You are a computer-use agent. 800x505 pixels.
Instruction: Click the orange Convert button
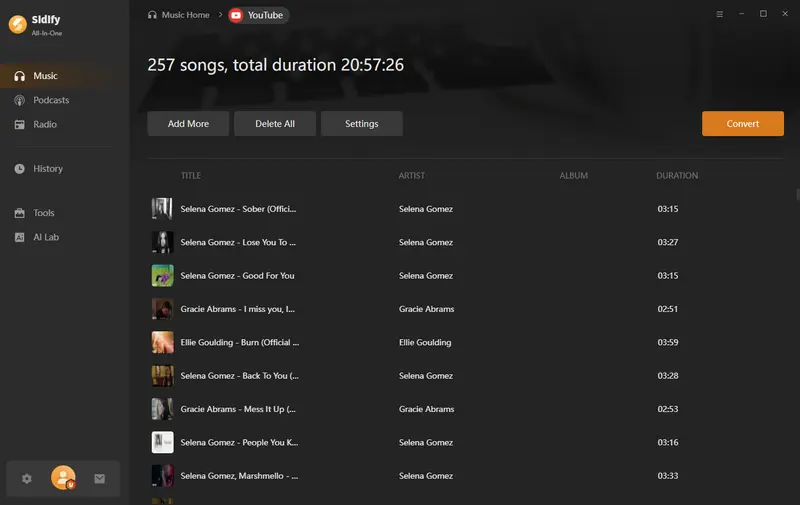click(742, 124)
